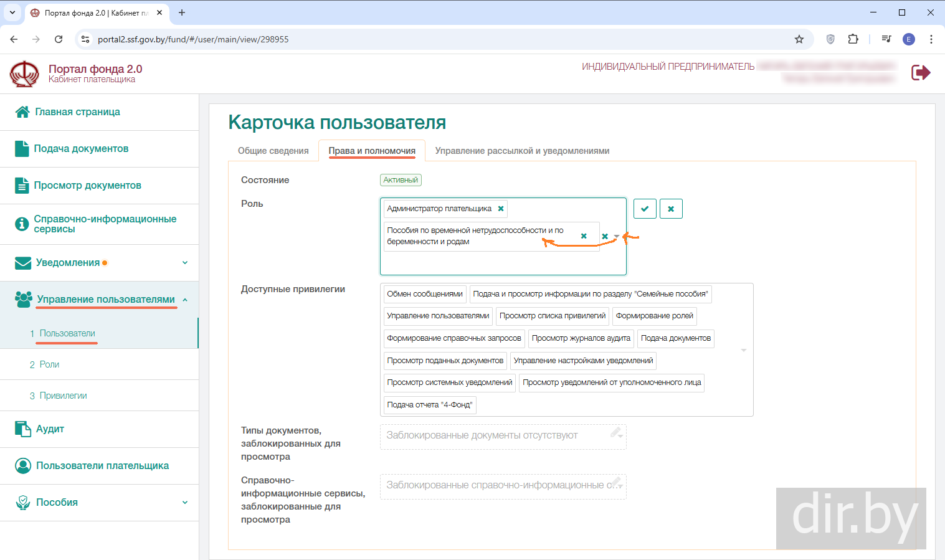
Task: Open the Пользователи submenu item
Action: [67, 333]
